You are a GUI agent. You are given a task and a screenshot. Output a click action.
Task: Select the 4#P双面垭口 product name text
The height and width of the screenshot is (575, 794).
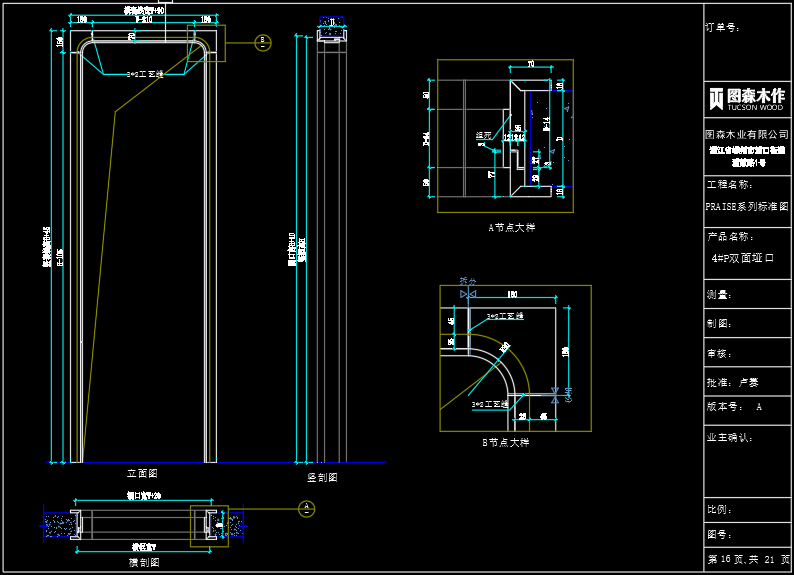tap(742, 258)
